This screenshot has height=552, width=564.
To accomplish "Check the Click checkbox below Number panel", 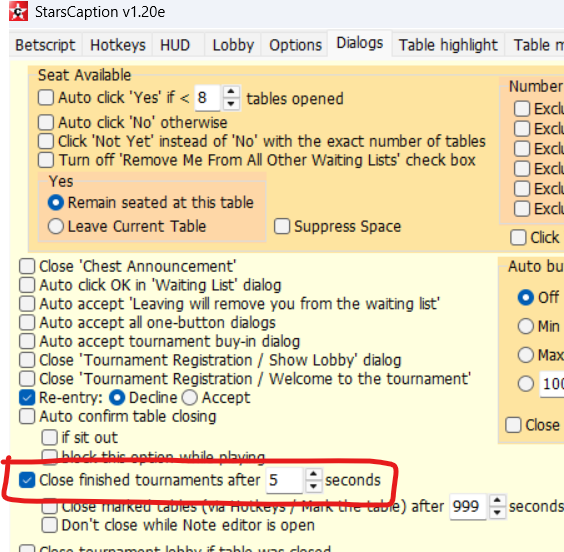I will pos(518,237).
